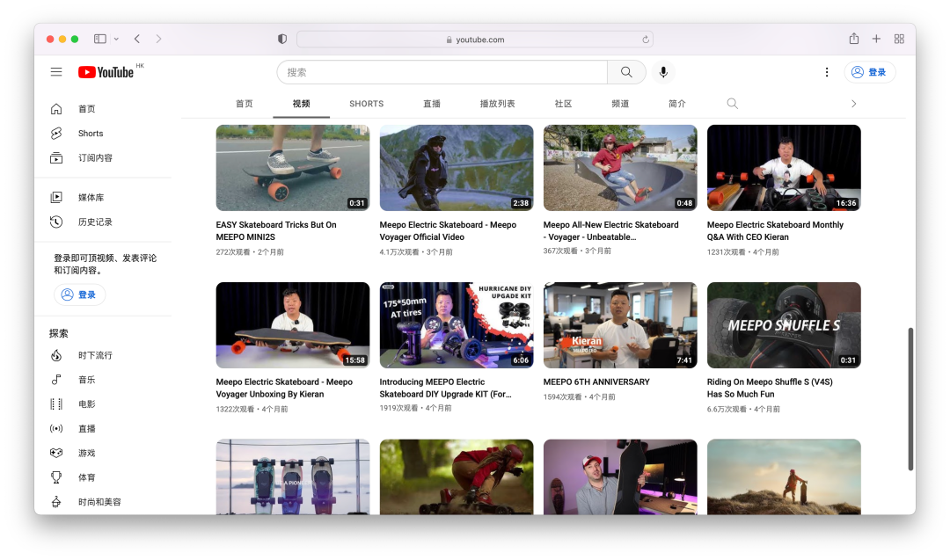Select the 视频 videos tab
The image size is (950, 560).
click(x=301, y=104)
